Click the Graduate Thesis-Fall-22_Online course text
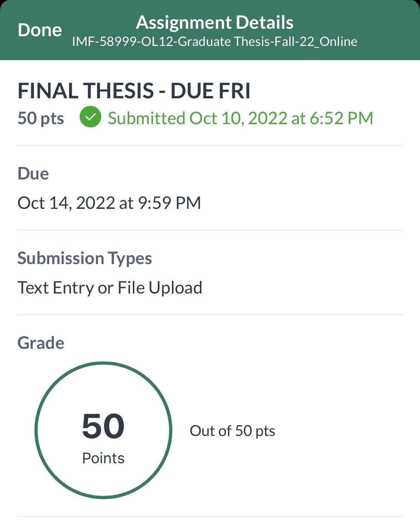The image size is (420, 525). 267,42
